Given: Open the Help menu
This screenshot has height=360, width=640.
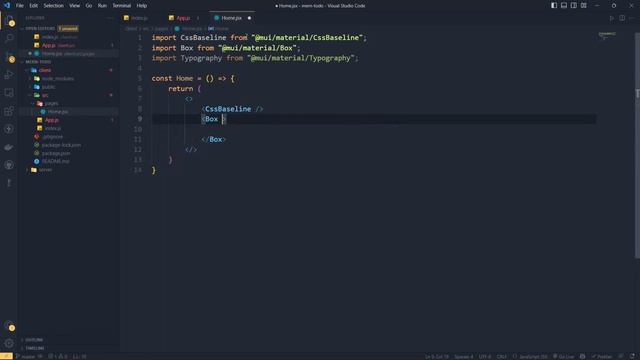Looking at the screenshot, I should pyautogui.click(x=142, y=6).
